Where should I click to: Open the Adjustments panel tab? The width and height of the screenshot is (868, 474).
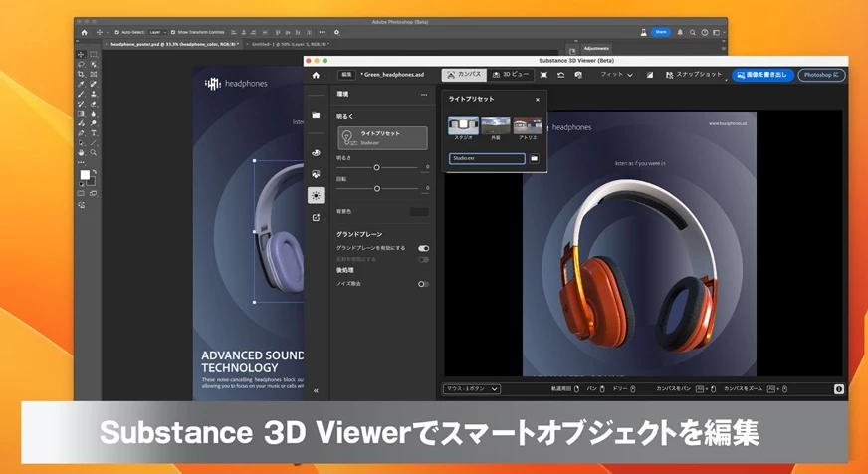(x=596, y=49)
